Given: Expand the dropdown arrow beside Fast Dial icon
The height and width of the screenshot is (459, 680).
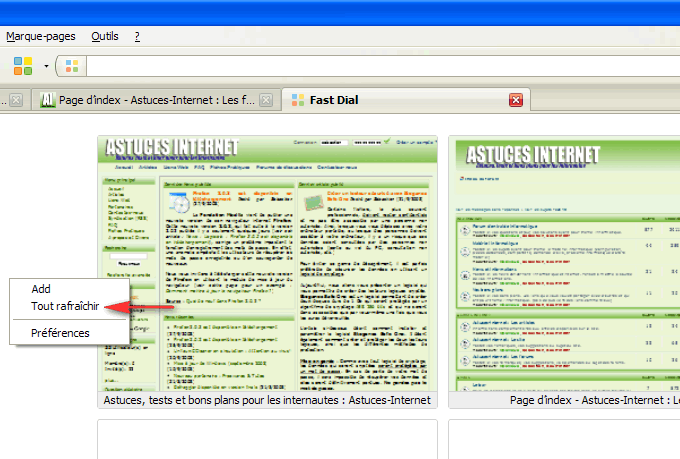Looking at the screenshot, I should [46, 66].
